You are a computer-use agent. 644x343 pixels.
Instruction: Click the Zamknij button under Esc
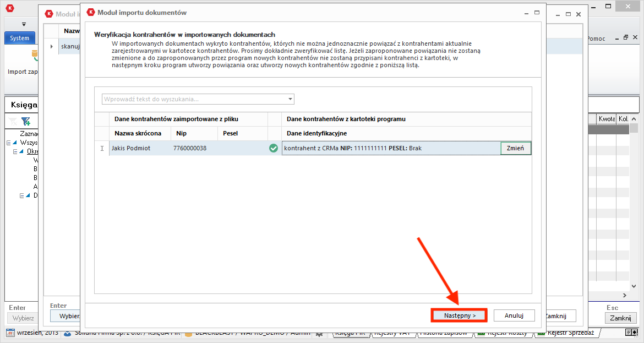point(620,318)
